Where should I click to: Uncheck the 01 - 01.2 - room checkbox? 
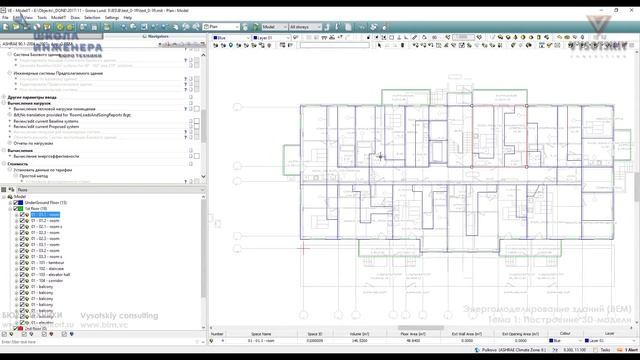coord(22,220)
